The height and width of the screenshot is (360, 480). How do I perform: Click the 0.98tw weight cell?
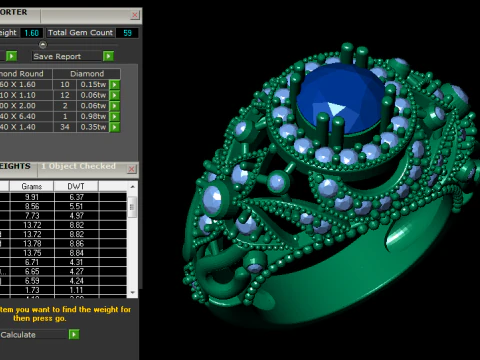tap(93, 116)
